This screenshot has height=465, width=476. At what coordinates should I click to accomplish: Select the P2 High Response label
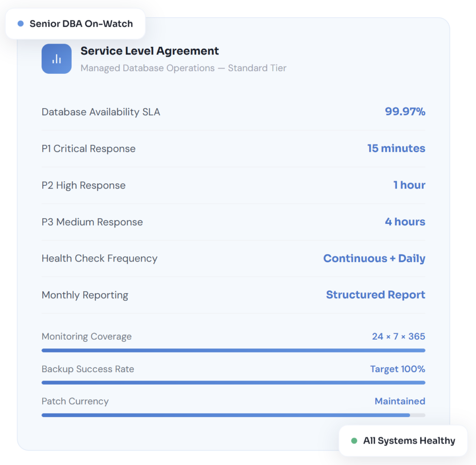(84, 185)
